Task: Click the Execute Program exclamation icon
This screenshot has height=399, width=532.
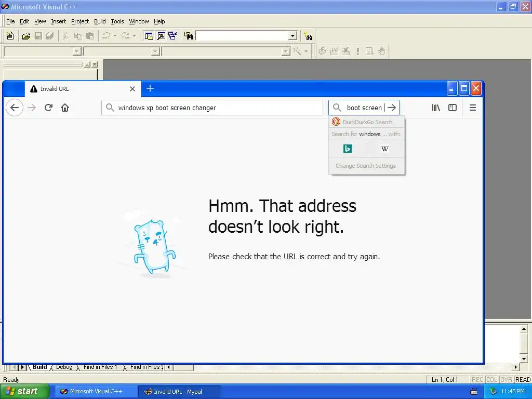Action: click(357, 51)
